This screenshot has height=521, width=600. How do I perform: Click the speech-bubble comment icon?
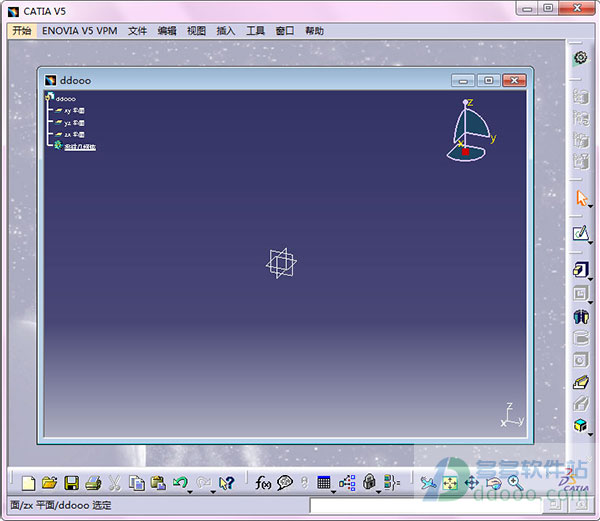285,483
